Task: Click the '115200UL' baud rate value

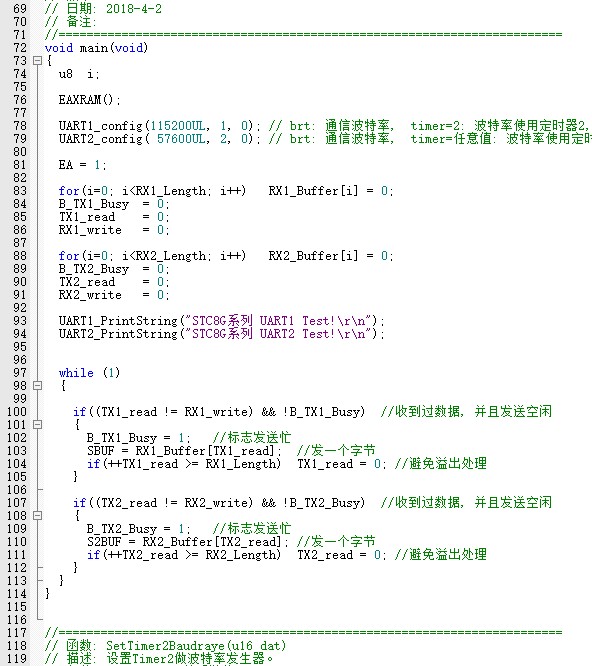Action: click(x=178, y=126)
